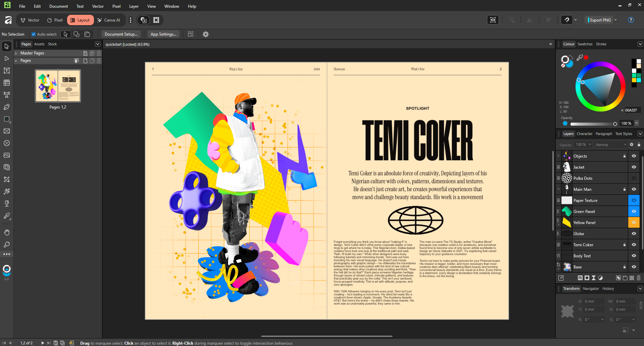Image resolution: width=644 pixels, height=346 pixels.
Task: Click the Layers panel edit icon
Action: (561, 278)
